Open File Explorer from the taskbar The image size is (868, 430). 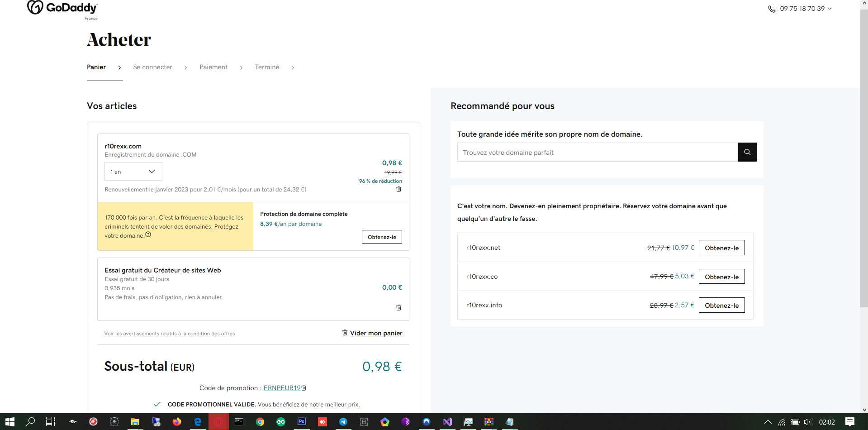[x=135, y=422]
